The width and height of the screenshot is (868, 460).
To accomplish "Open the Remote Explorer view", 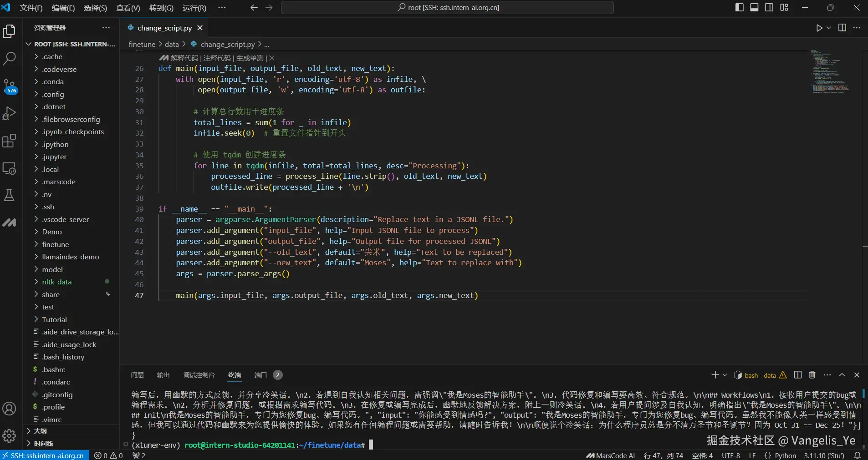I will pyautogui.click(x=10, y=168).
